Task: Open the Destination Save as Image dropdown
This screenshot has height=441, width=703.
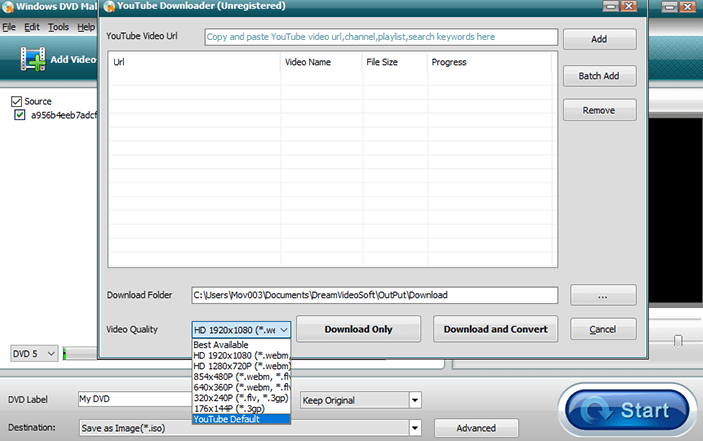Action: click(x=251, y=428)
